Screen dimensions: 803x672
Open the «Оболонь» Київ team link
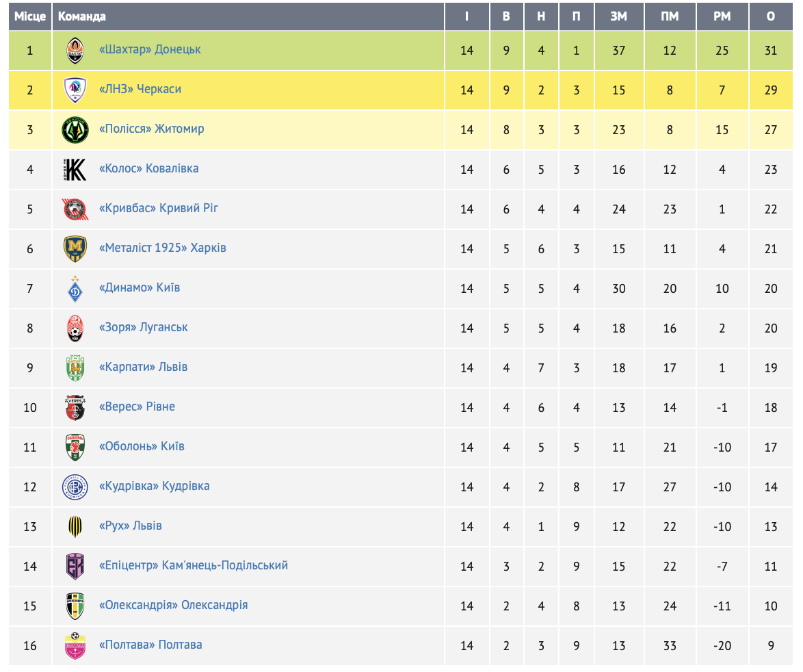coord(142,446)
